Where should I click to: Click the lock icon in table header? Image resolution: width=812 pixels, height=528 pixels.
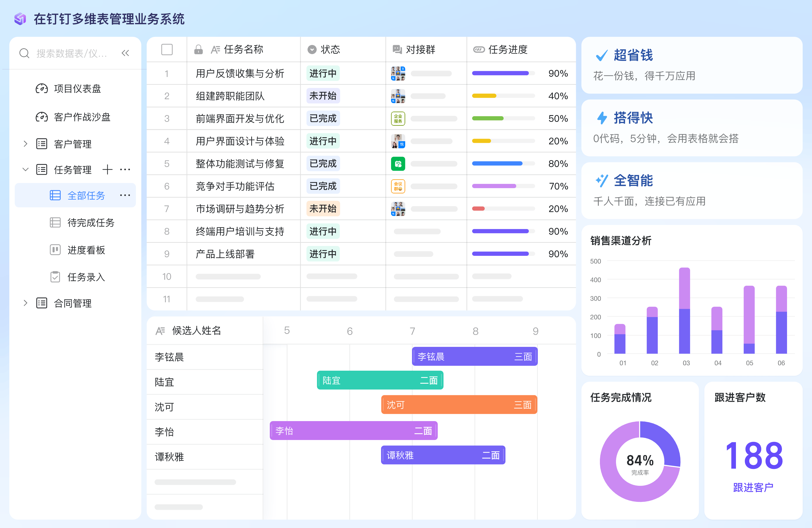(198, 50)
